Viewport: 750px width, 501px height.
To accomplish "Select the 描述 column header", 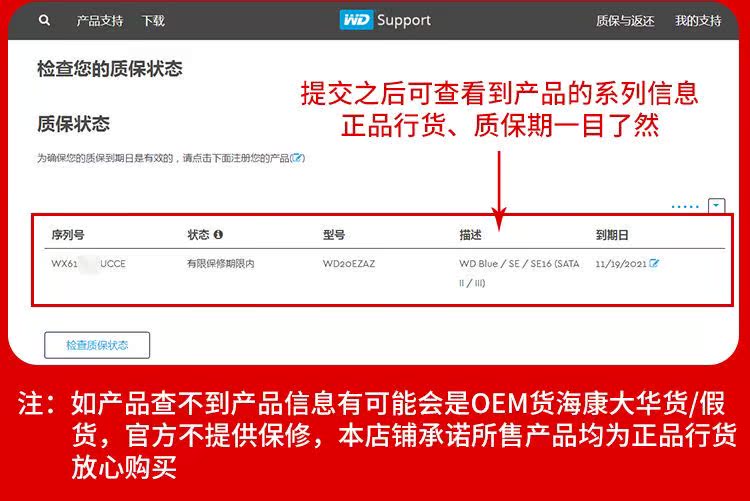I will [x=470, y=235].
